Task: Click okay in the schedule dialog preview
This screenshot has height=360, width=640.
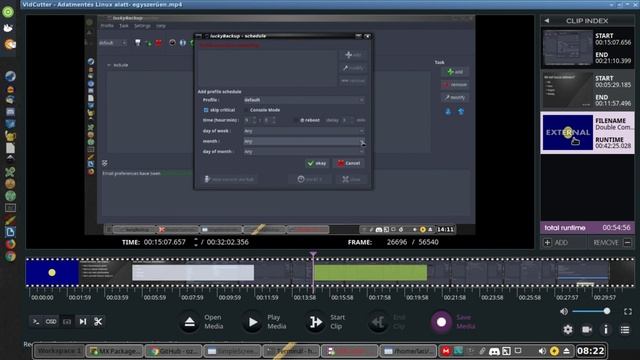Action: pos(317,163)
